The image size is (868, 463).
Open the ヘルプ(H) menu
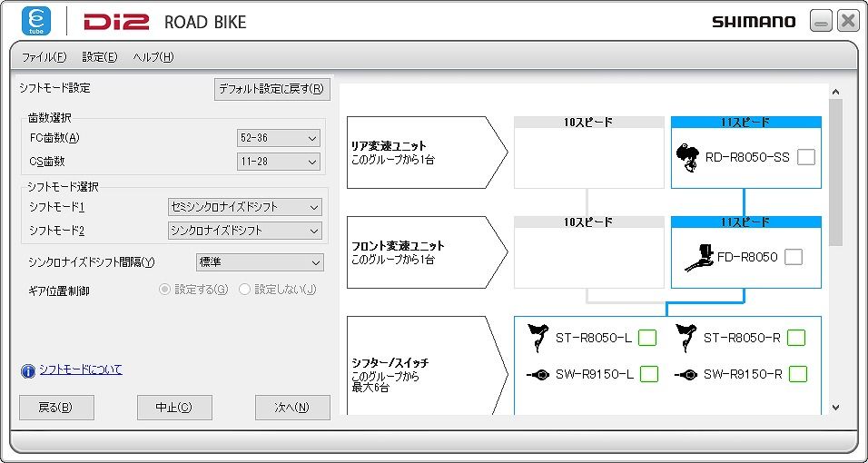click(153, 57)
